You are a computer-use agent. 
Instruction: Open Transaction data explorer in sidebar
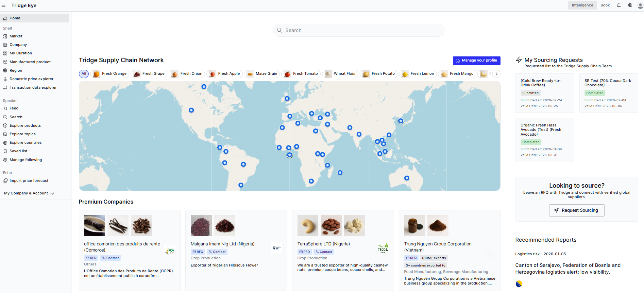33,87
